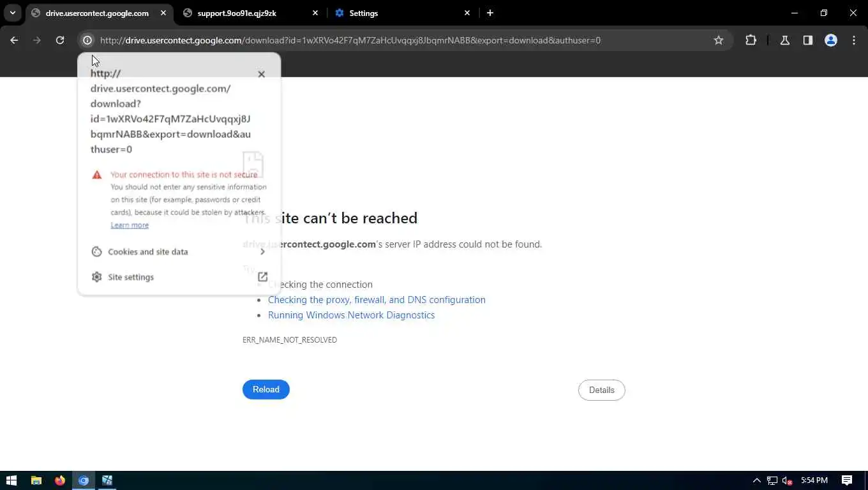Open the profile avatar menu
The height and width of the screenshot is (490, 868).
coord(831,40)
